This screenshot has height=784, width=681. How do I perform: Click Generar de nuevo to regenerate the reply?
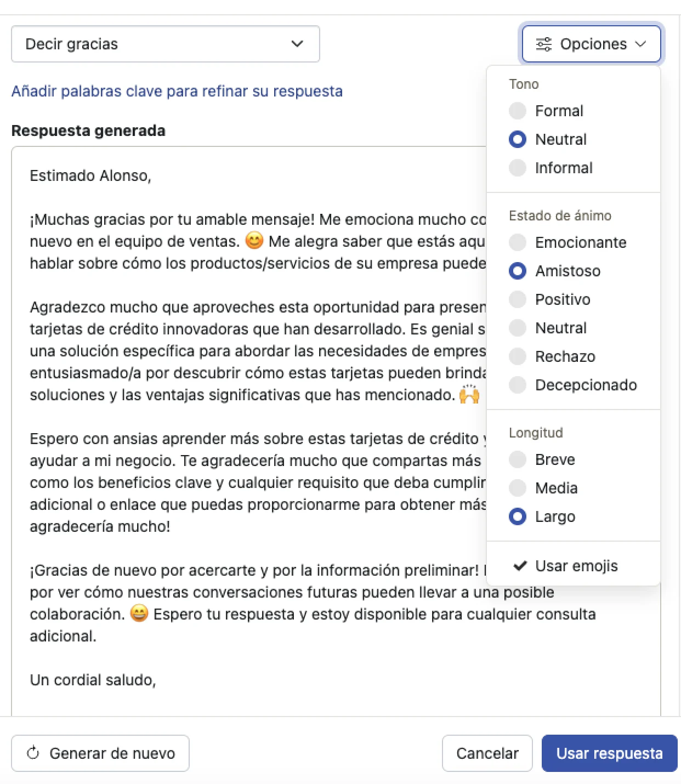[x=100, y=753]
